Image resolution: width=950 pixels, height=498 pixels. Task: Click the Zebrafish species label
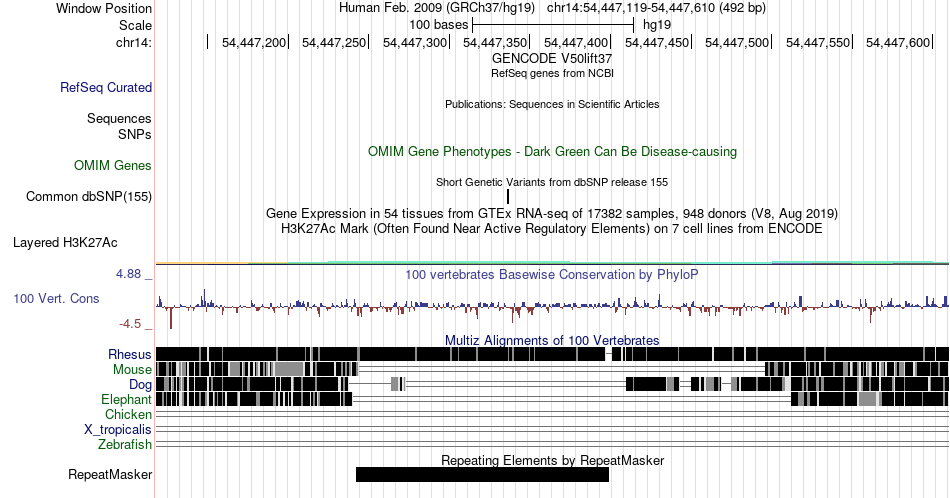(125, 444)
